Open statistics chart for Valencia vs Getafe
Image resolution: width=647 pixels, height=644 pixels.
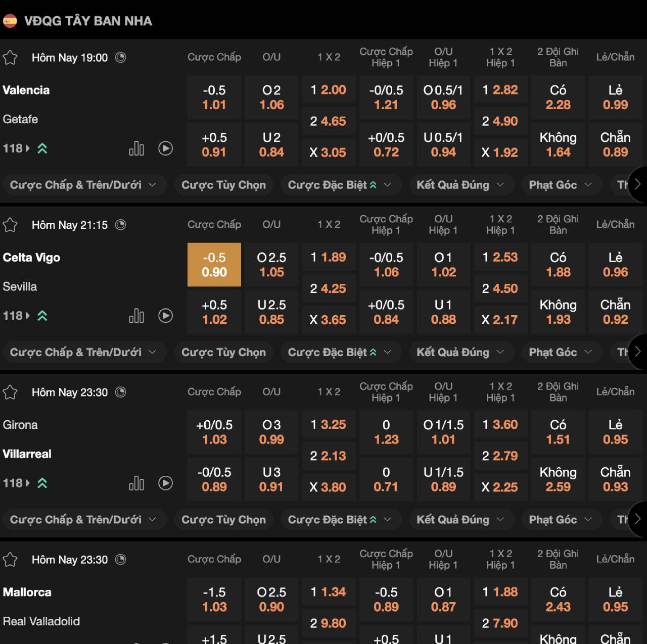click(x=136, y=148)
